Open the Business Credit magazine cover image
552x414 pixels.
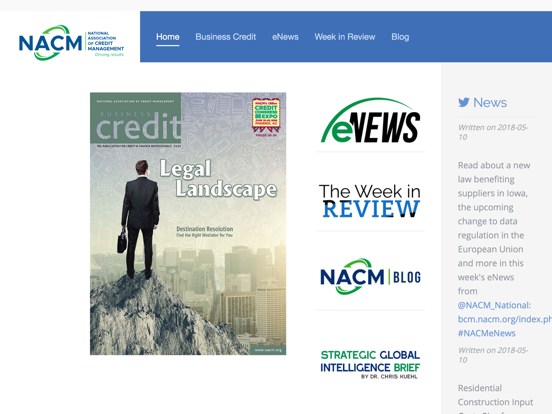point(188,224)
